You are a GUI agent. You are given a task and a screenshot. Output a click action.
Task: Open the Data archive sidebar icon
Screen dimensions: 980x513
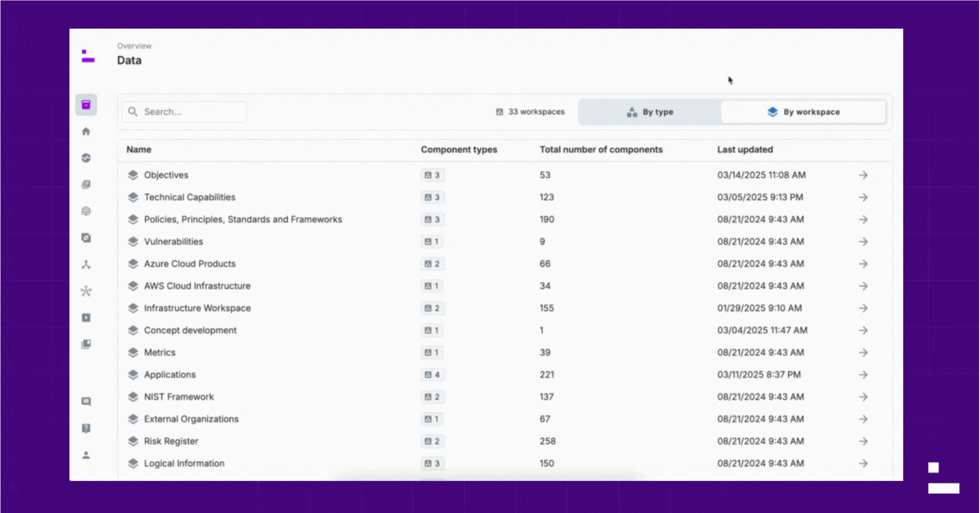(86, 105)
